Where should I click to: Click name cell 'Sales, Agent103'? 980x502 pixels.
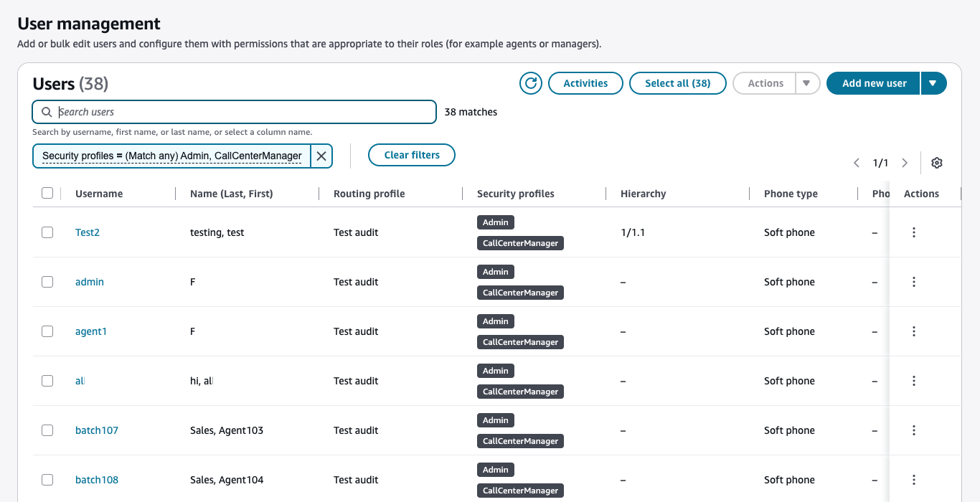(x=227, y=430)
